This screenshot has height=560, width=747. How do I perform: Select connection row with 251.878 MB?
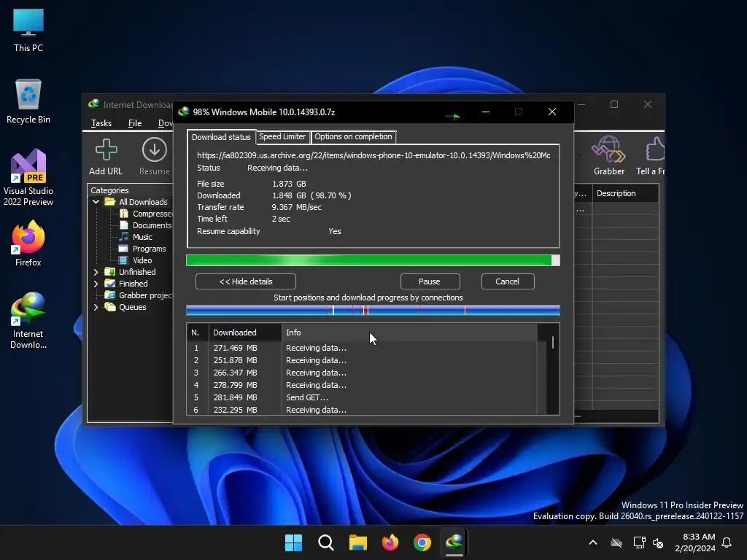tap(362, 360)
